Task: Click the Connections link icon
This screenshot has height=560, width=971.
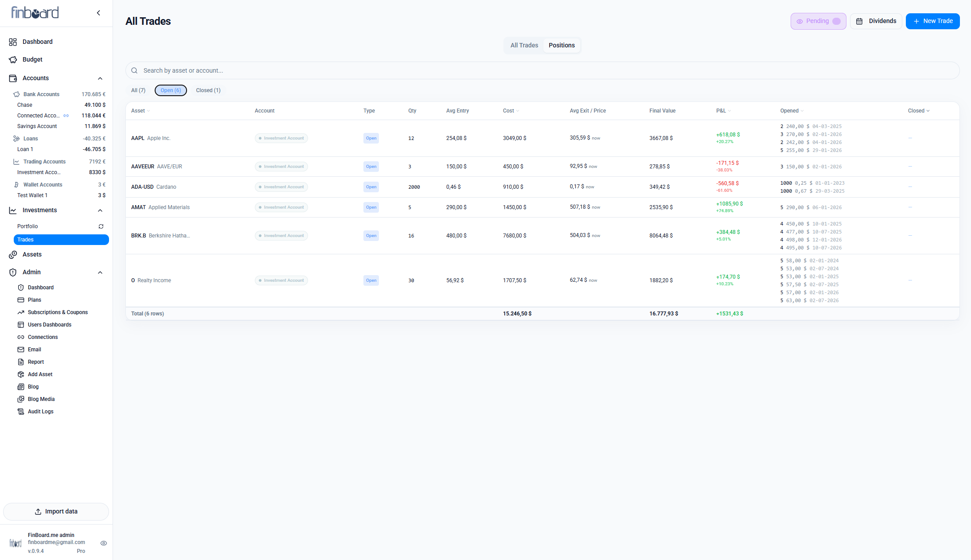Action: tap(21, 337)
